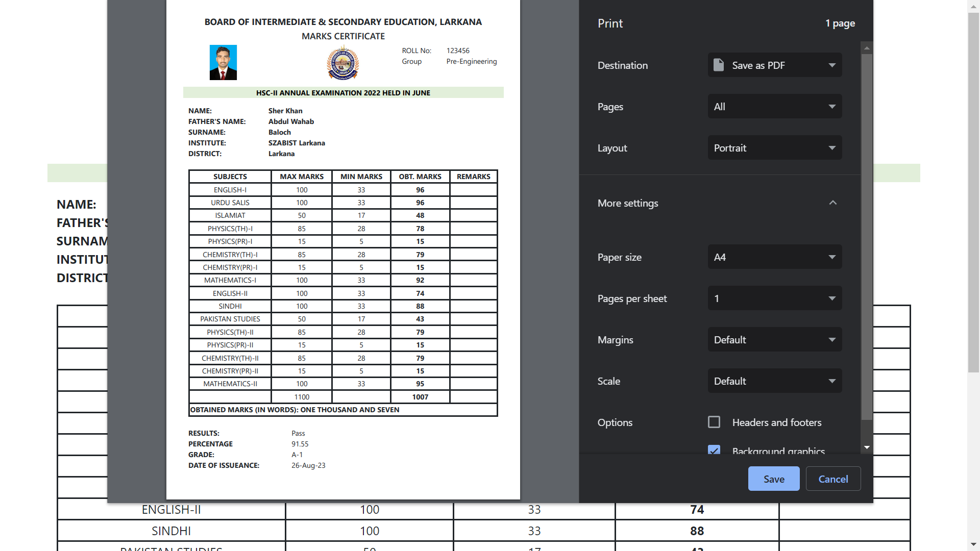This screenshot has width=980, height=551.
Task: Change Layout from Portrait dropdown
Action: point(774,148)
